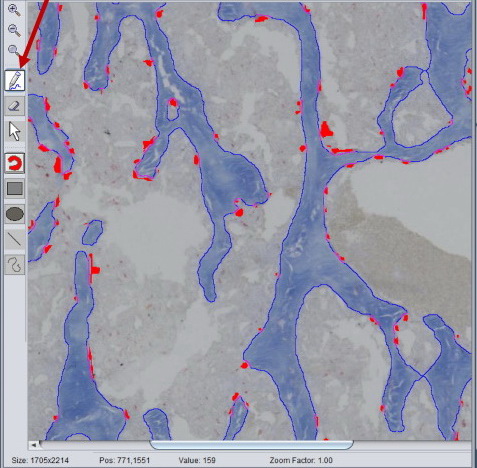
Task: Pick the straight line tool
Action: (x=15, y=239)
